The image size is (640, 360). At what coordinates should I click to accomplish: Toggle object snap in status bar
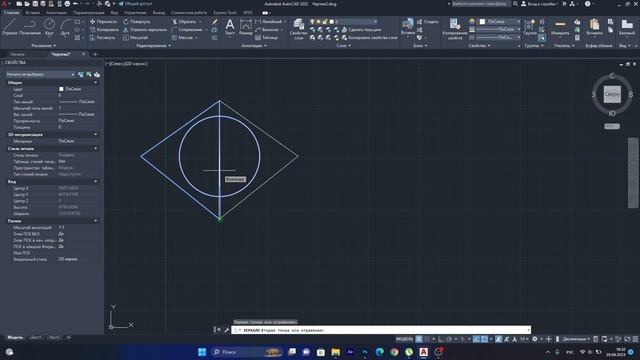pos(484,339)
